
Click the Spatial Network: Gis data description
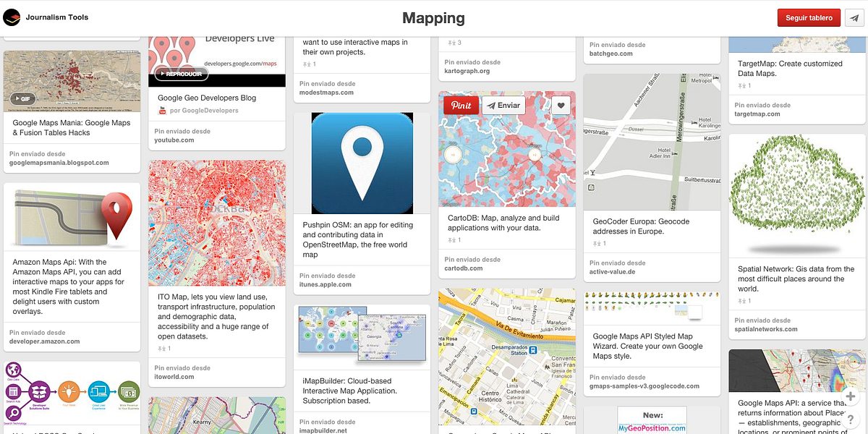796,278
